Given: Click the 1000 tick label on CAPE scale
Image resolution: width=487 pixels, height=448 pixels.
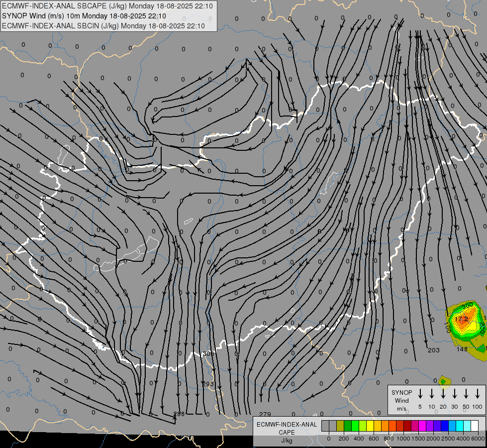Looking at the screenshot, I should click(403, 439).
